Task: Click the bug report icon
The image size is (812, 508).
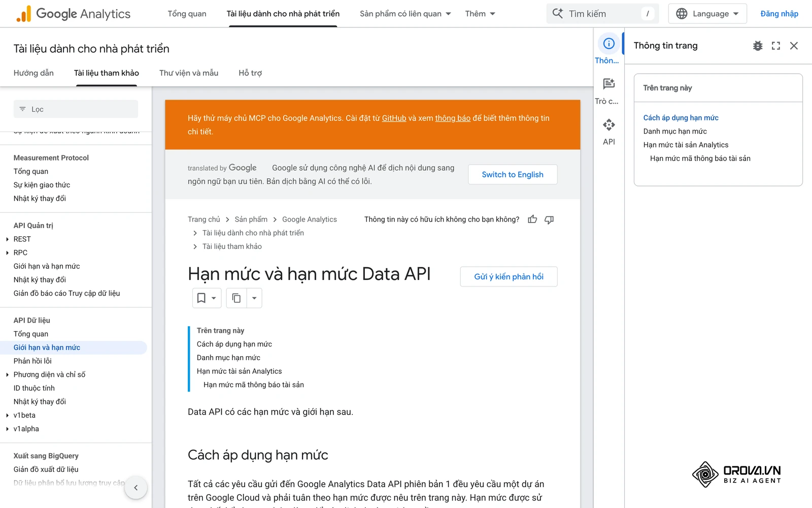Action: 758,46
